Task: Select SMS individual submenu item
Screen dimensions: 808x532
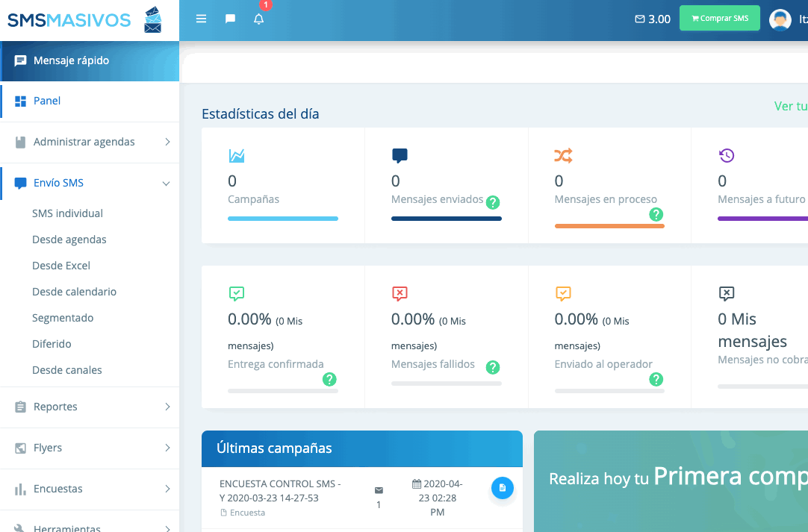Action: pos(67,213)
